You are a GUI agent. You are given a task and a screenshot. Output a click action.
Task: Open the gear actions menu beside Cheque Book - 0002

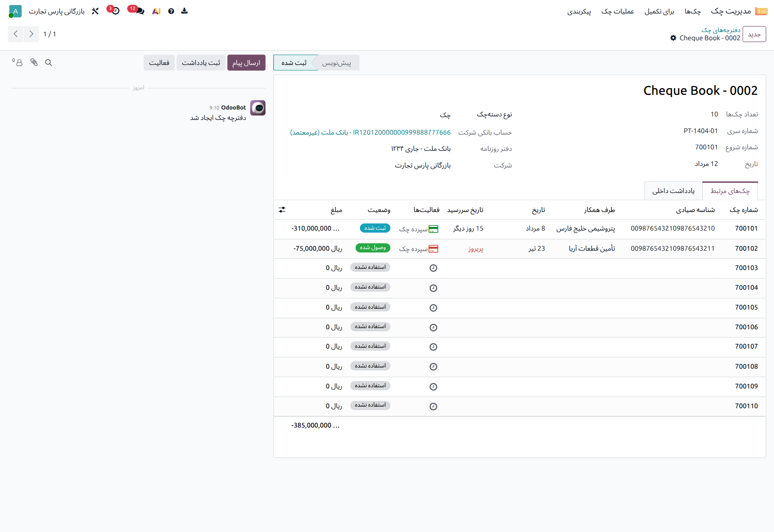[673, 38]
